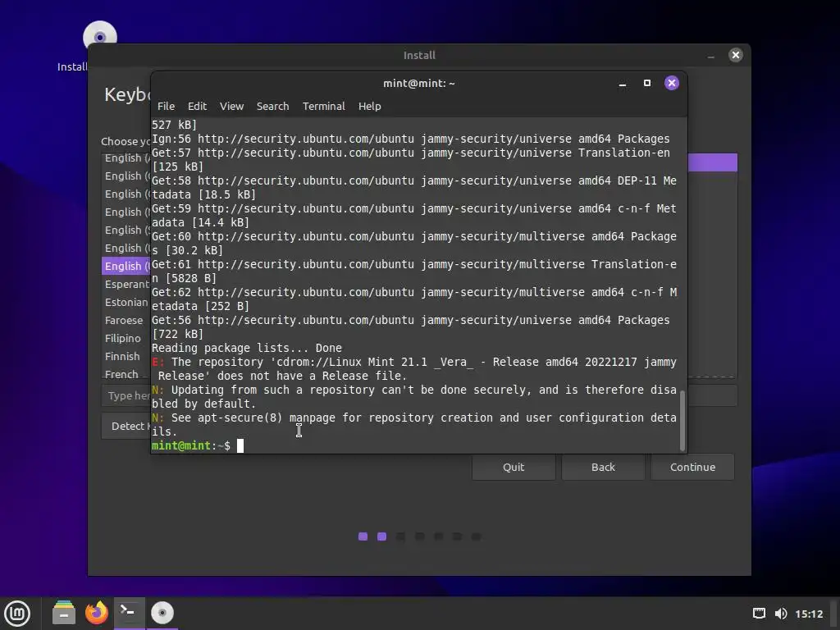This screenshot has height=630, width=840.
Task: Click the keyboard test input field
Action: (x=126, y=396)
